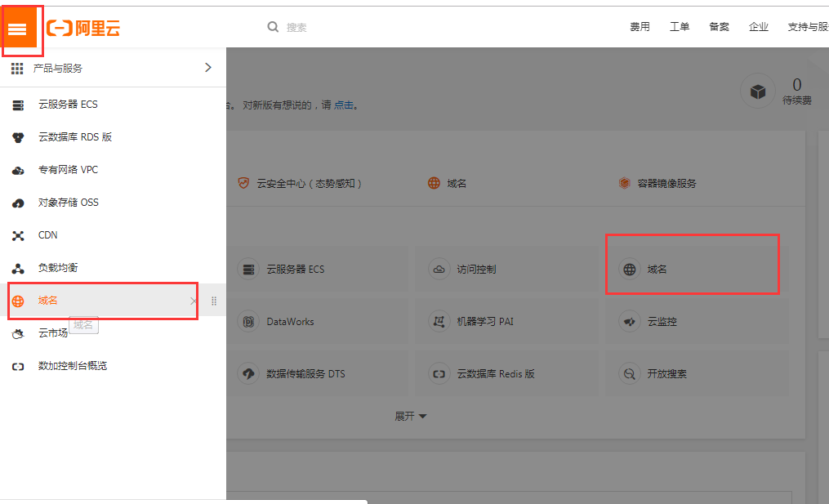Click the 云监控 tile icon
Viewport: 829px width, 504px height.
pyautogui.click(x=629, y=321)
